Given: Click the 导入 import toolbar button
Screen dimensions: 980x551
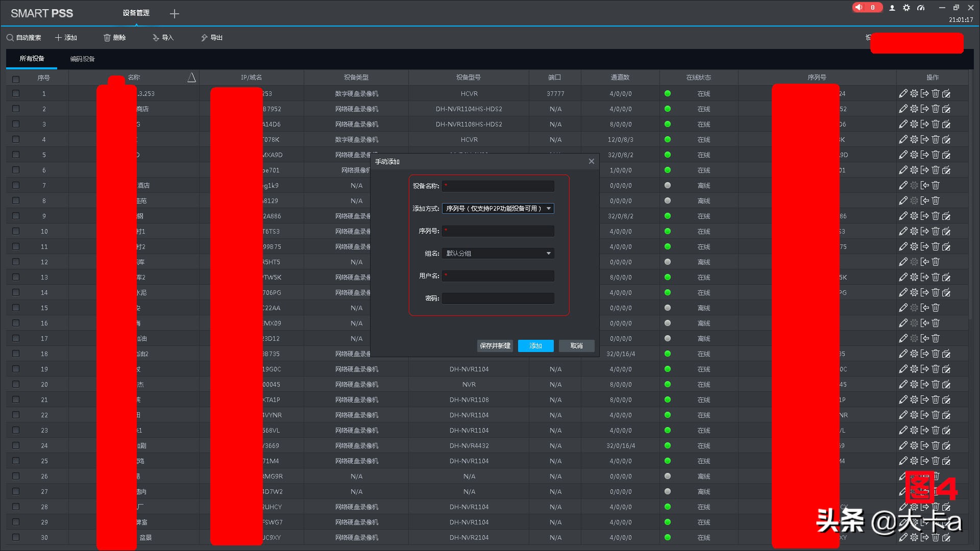Looking at the screenshot, I should tap(163, 38).
